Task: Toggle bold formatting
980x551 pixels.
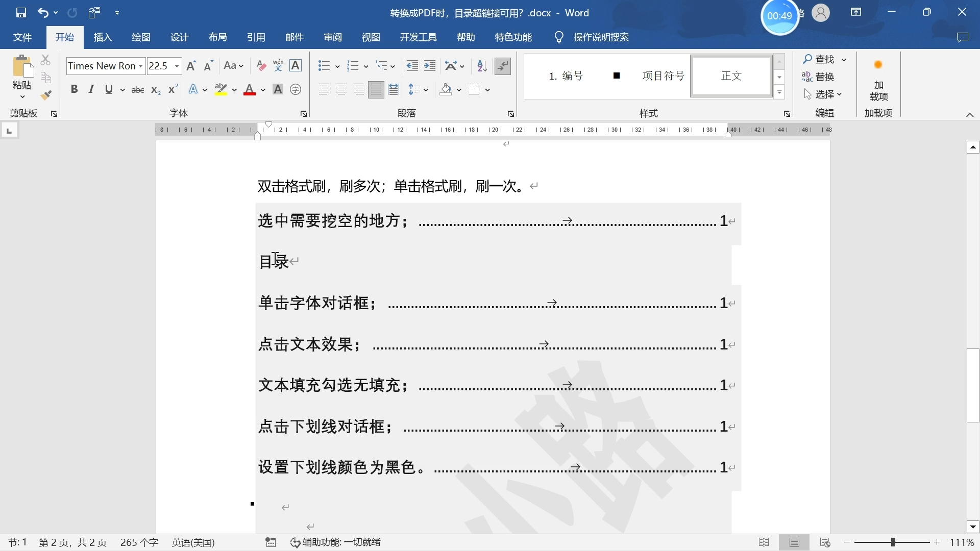Action: pos(75,89)
